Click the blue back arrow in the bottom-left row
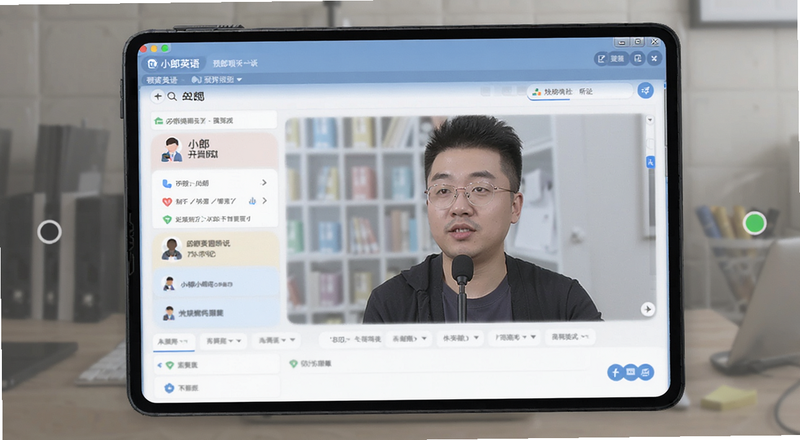This screenshot has width=800, height=440. pyautogui.click(x=160, y=365)
